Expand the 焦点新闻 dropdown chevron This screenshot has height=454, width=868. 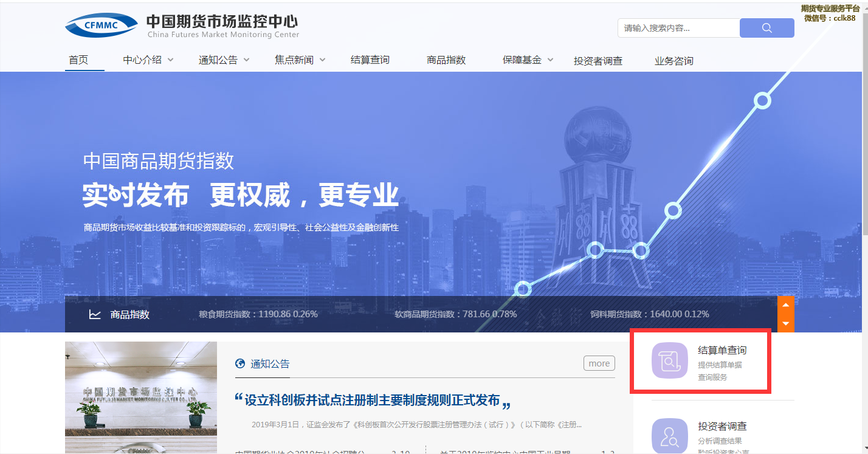pos(323,60)
